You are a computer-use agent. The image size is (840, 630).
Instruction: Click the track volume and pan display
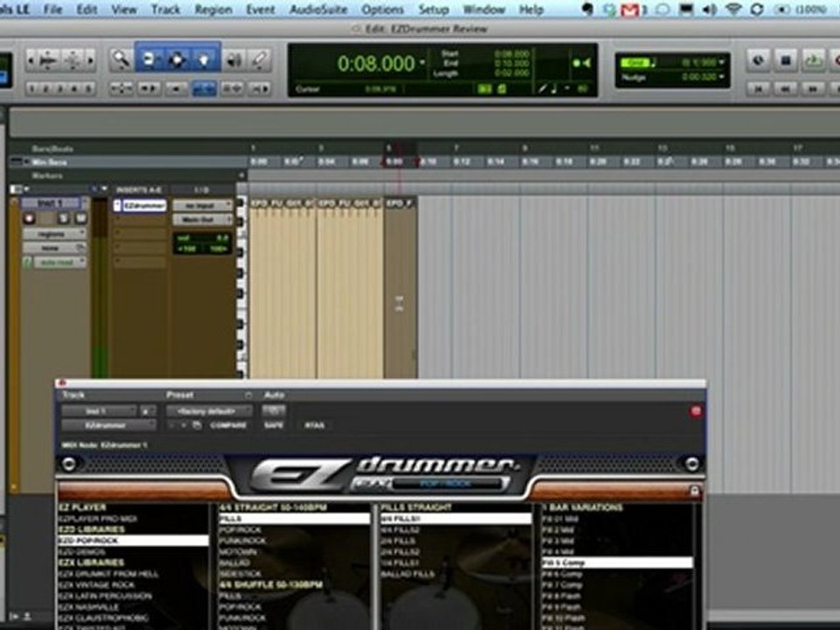202,244
